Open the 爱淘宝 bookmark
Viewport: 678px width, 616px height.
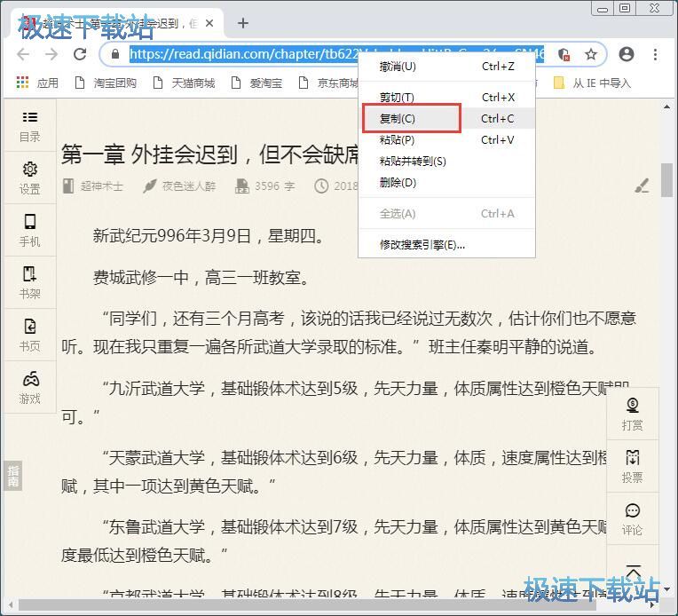(x=256, y=83)
